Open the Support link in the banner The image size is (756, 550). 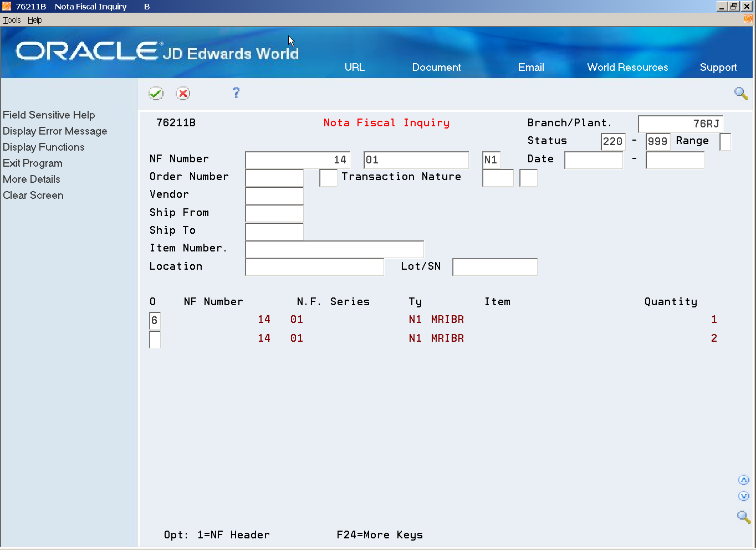(x=718, y=67)
